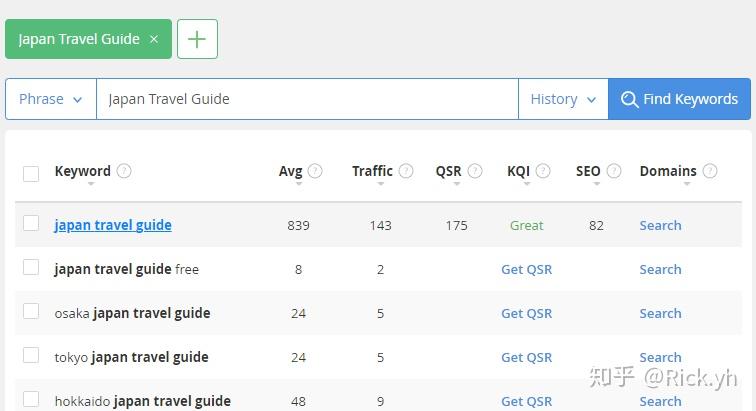Click Get QSR for tokyo japan travel guide
756x411 pixels.
click(526, 357)
